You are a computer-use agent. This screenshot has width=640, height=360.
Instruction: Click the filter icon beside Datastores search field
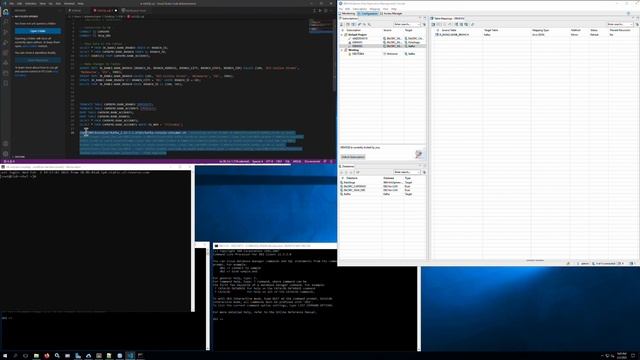[424, 172]
